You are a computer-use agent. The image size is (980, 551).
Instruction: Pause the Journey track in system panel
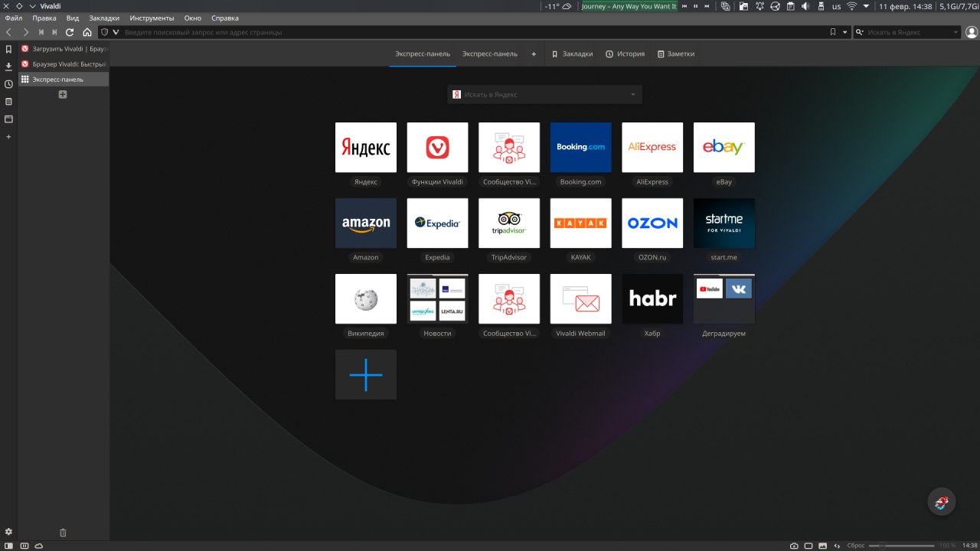pyautogui.click(x=695, y=6)
